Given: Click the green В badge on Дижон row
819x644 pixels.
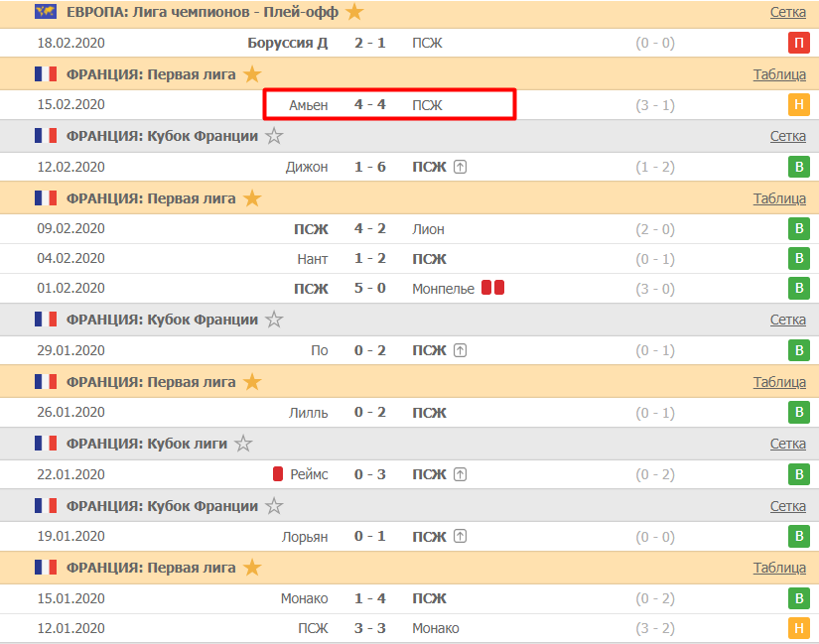Looking at the screenshot, I should point(798,167).
